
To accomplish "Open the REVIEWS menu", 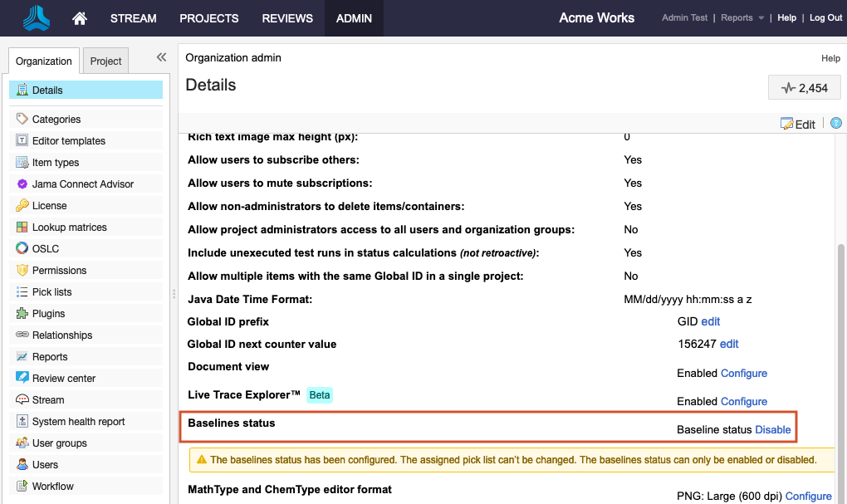I will point(287,18).
